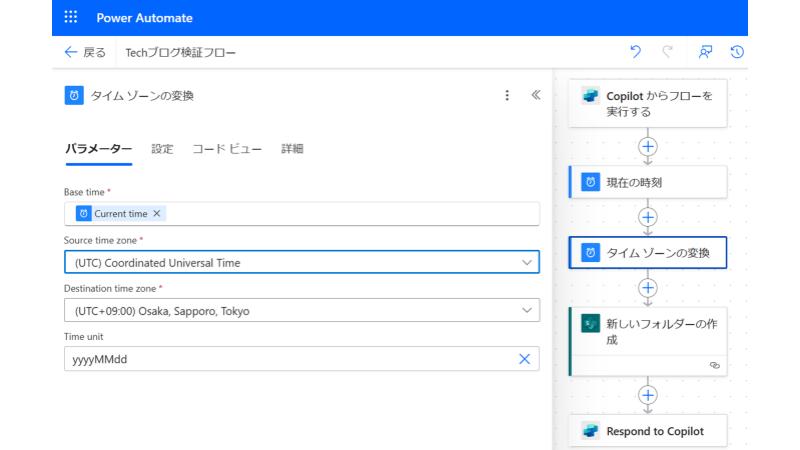Open the version history clock icon
Viewport: 800px width, 450px height.
[x=737, y=52]
